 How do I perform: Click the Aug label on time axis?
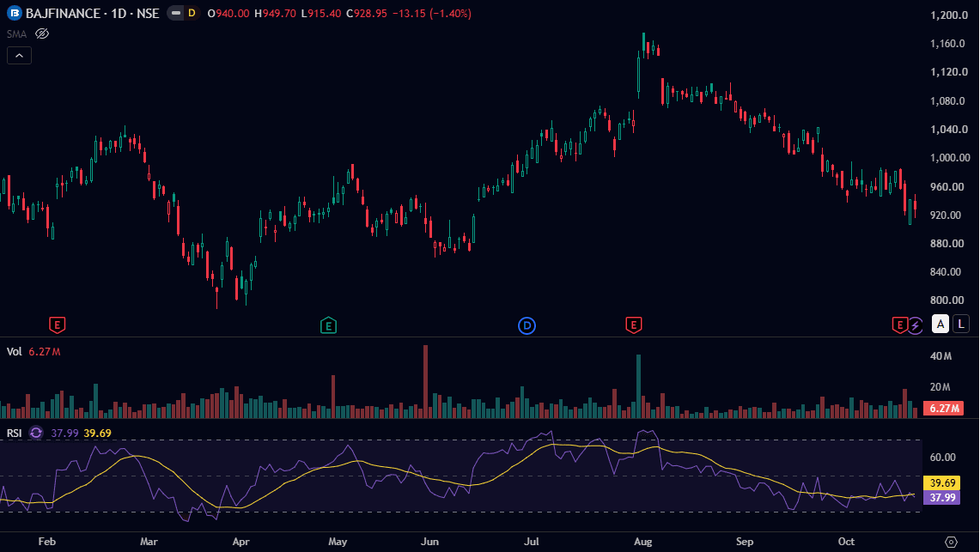coord(642,542)
